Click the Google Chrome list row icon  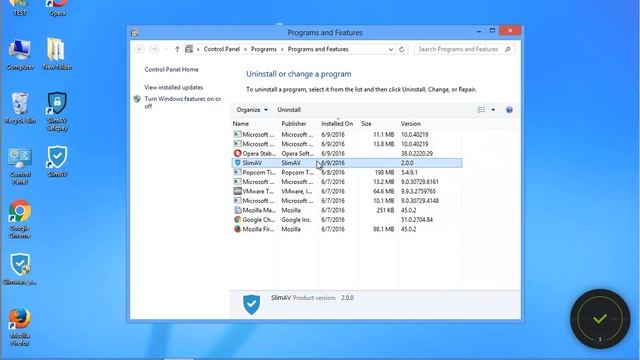(238, 220)
